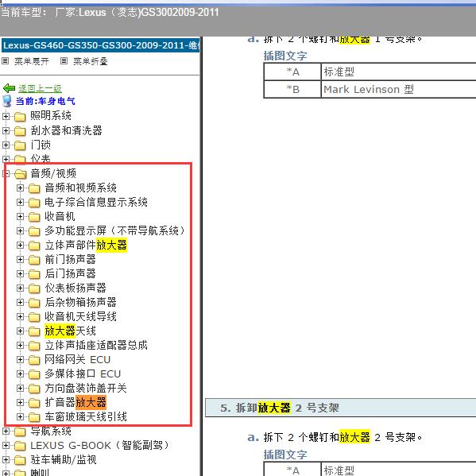The image size is (476, 476).
Task: Open 后门扬声器 tree item
Action: [x=70, y=273]
